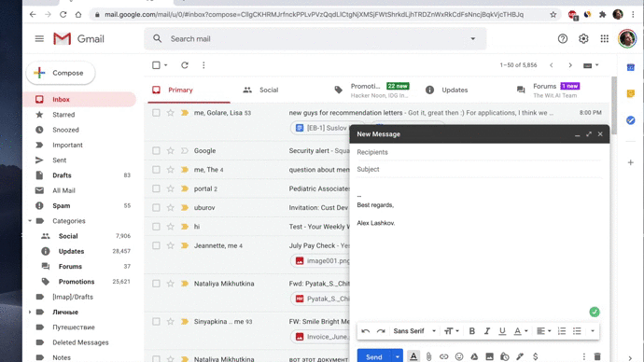The width and height of the screenshot is (644, 362).
Task: Click the Subject field in New Message
Action: click(479, 169)
